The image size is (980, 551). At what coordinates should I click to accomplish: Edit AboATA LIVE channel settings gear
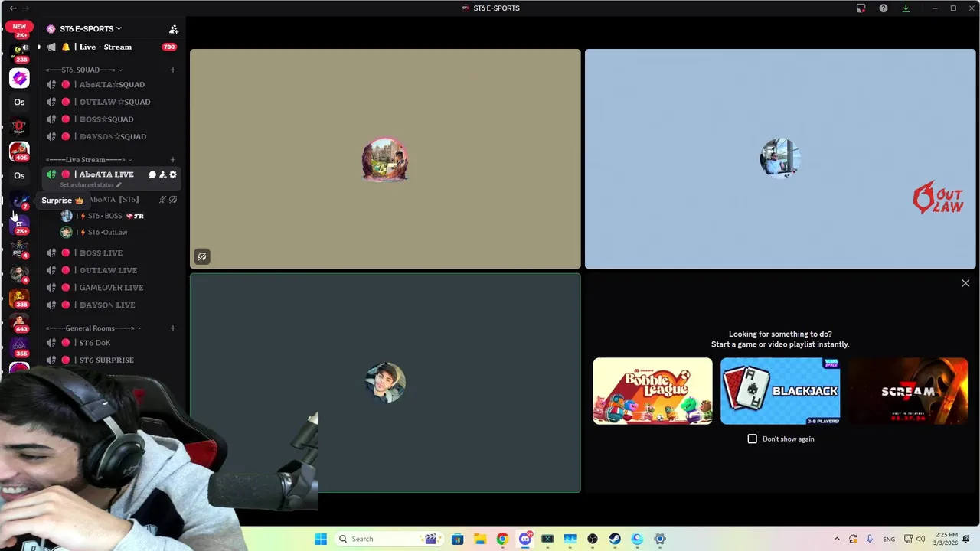tap(173, 174)
